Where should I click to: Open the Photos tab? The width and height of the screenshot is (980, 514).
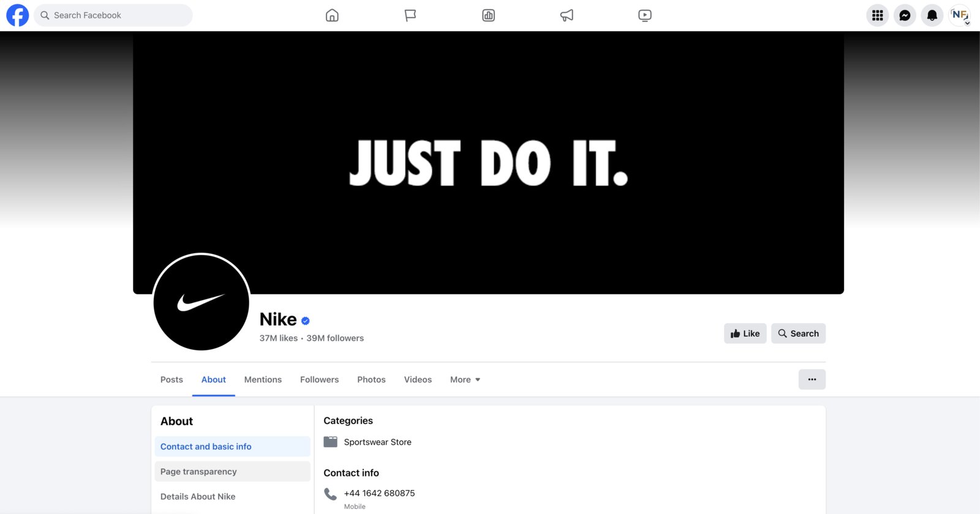(371, 379)
